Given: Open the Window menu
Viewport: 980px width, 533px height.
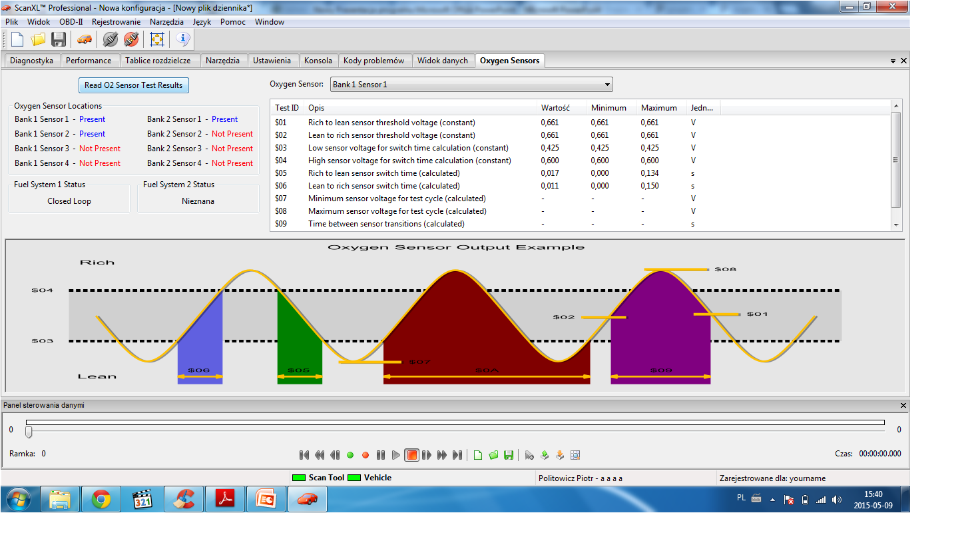Looking at the screenshot, I should pyautogui.click(x=270, y=22).
